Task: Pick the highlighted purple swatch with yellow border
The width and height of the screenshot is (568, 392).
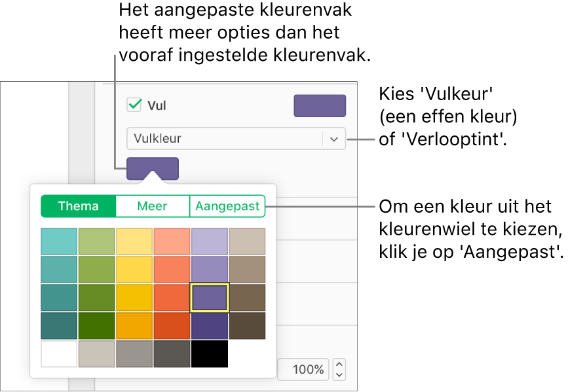Action: pos(210,298)
